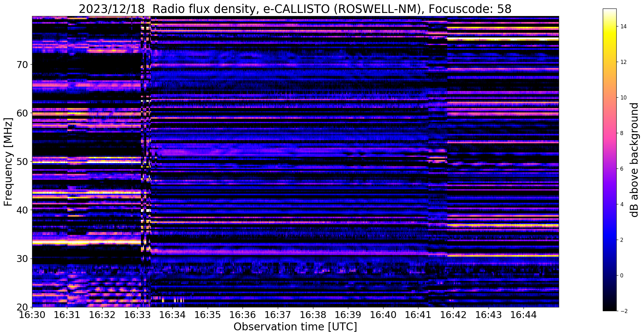The width and height of the screenshot is (644, 336).
Task: Click the colorbar tick label 6
Action: tap(621, 169)
